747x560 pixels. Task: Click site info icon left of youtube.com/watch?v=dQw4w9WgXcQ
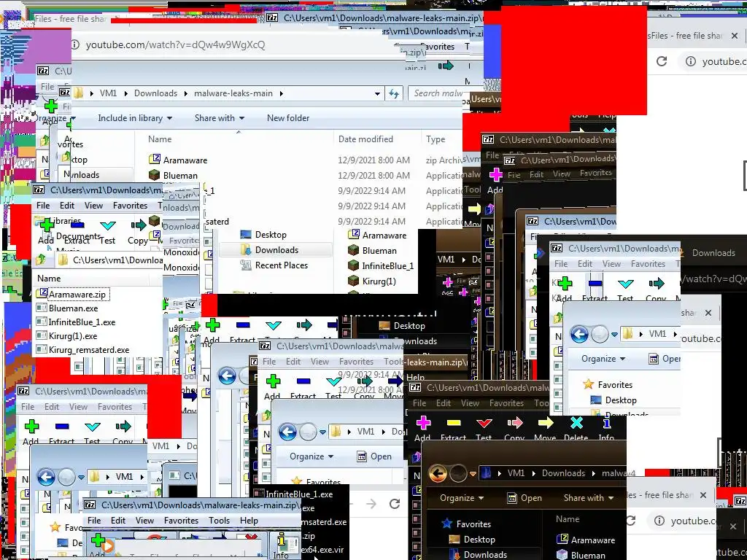pyautogui.click(x=75, y=44)
